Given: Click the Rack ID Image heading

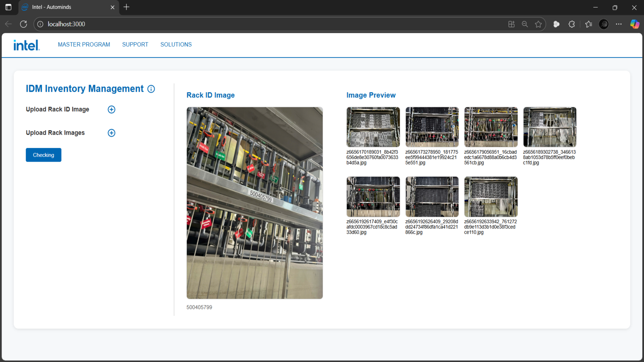Looking at the screenshot, I should point(211,95).
